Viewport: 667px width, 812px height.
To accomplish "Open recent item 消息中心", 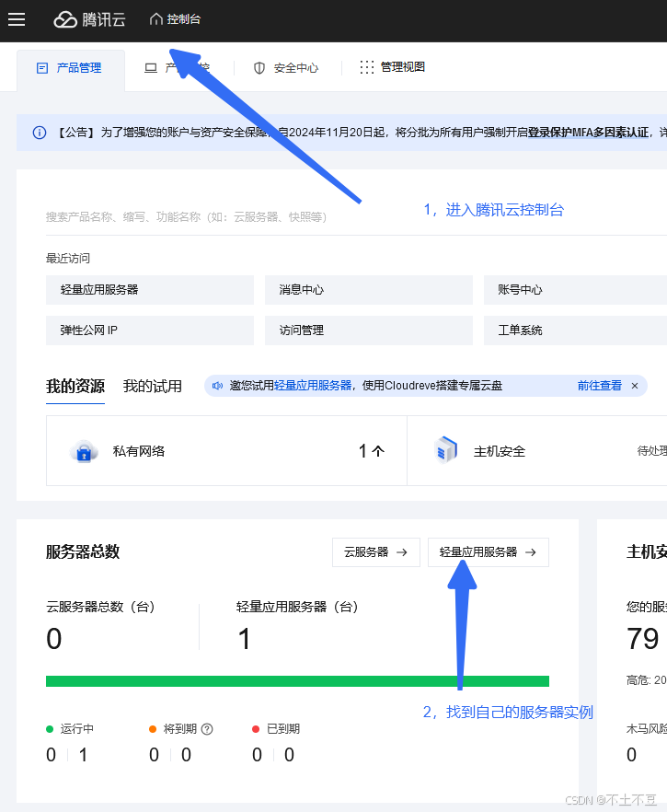I will [x=369, y=289].
